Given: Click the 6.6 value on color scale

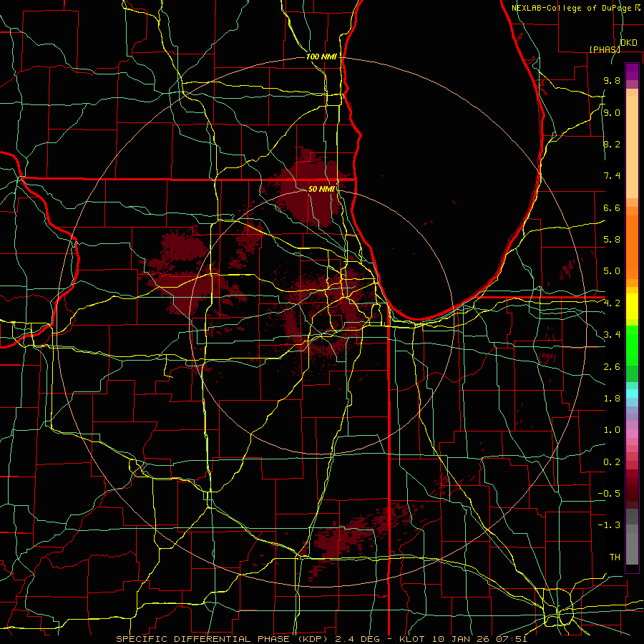Looking at the screenshot, I should (x=612, y=208).
